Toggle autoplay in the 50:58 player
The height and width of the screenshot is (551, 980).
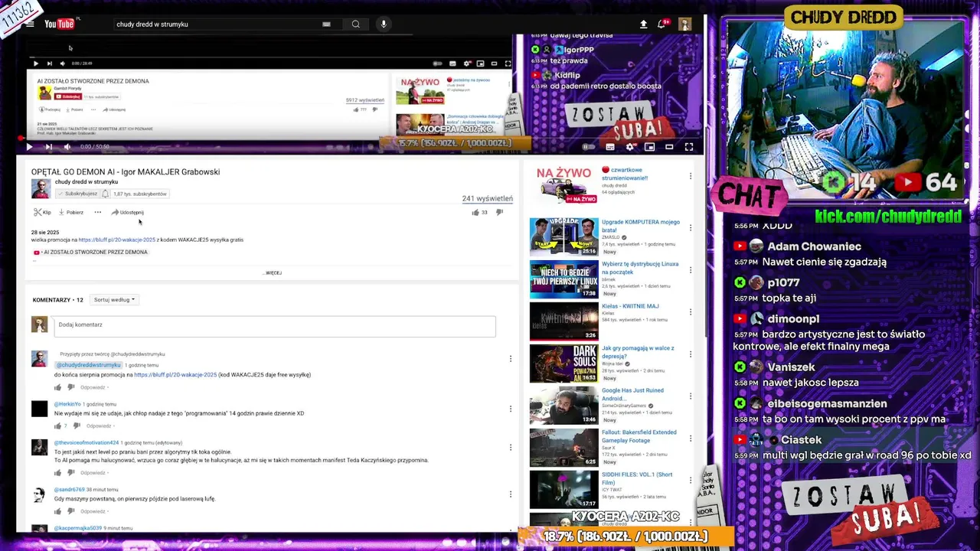(589, 147)
